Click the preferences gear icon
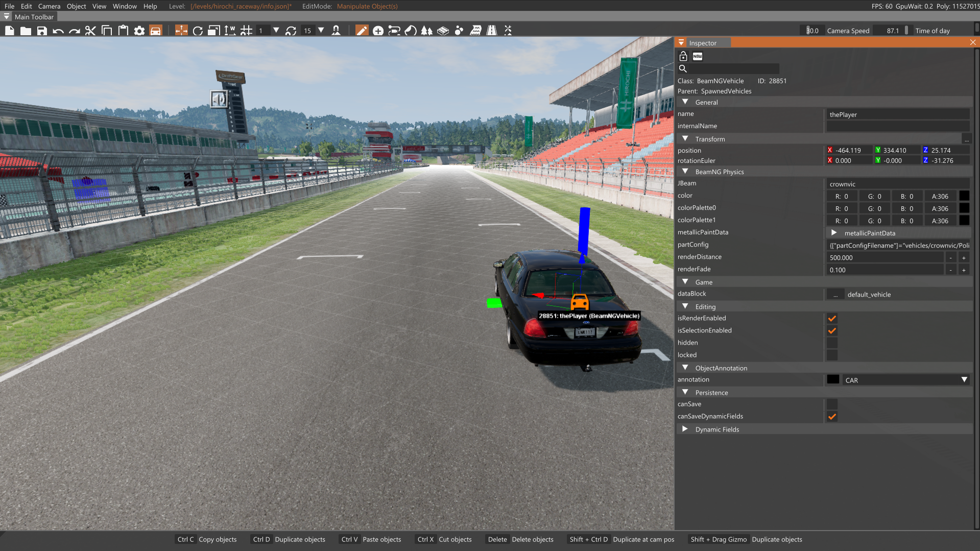This screenshot has width=980, height=551. 139,31
